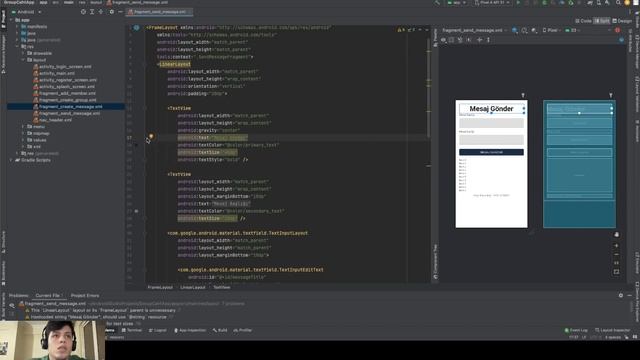Click the orientation icon in design toolbar
The image size is (640, 360).
click(524, 30)
